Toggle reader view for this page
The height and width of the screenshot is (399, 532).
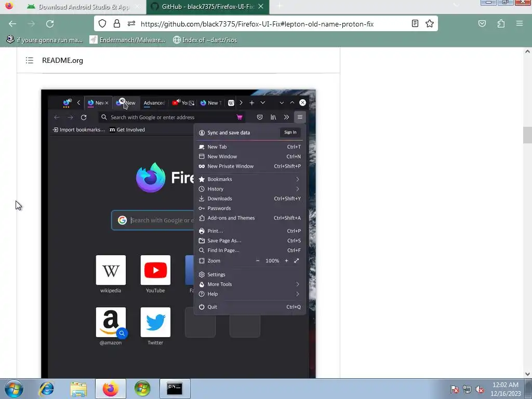tap(415, 23)
